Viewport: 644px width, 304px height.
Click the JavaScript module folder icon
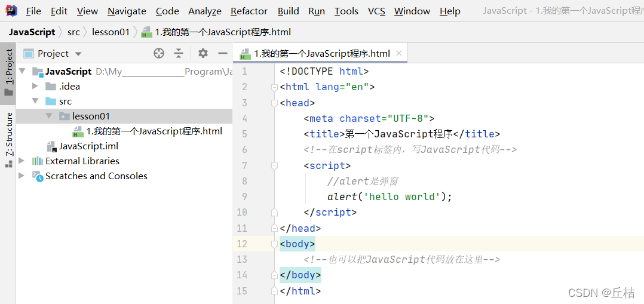pos(38,72)
